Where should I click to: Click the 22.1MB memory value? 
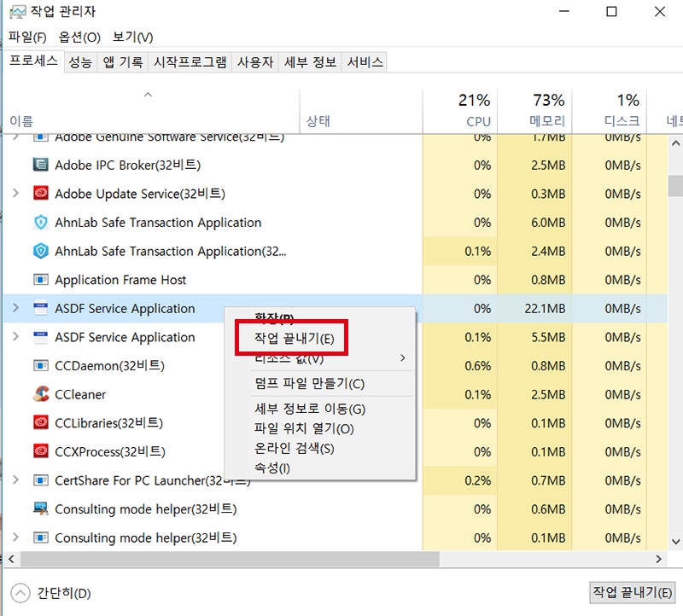pyautogui.click(x=545, y=308)
